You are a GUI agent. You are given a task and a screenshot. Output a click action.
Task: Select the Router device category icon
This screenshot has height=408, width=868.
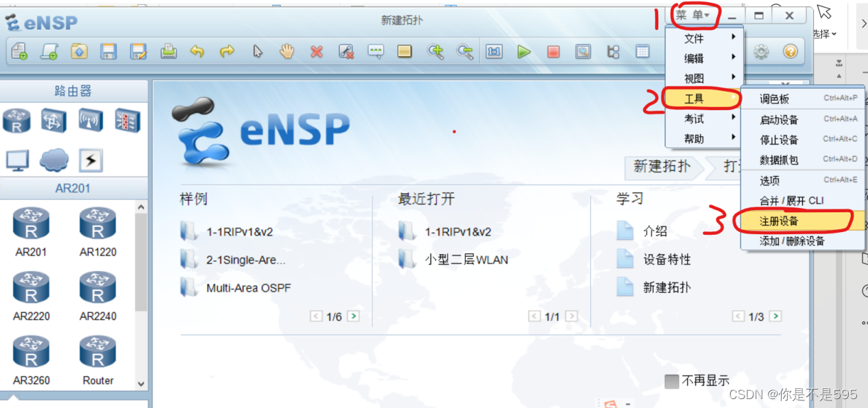tap(16, 120)
